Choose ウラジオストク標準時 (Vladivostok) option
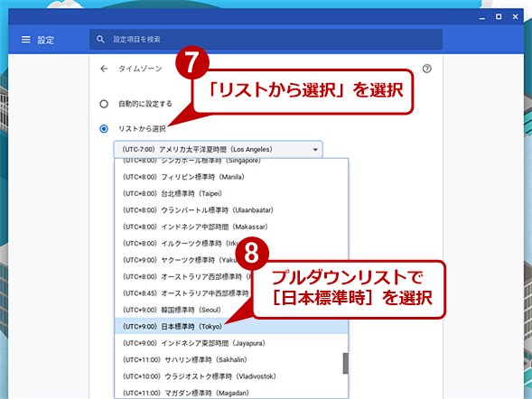The height and width of the screenshot is (399, 532). (229, 376)
